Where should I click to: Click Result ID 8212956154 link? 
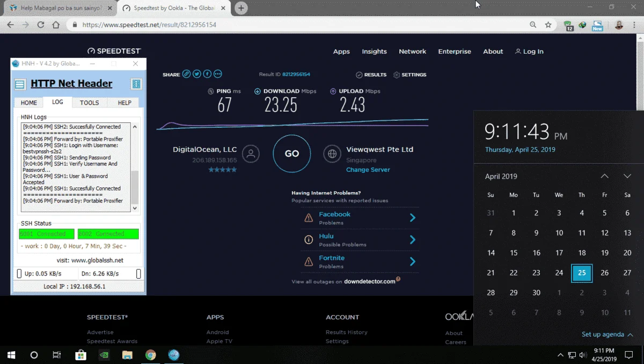click(296, 75)
